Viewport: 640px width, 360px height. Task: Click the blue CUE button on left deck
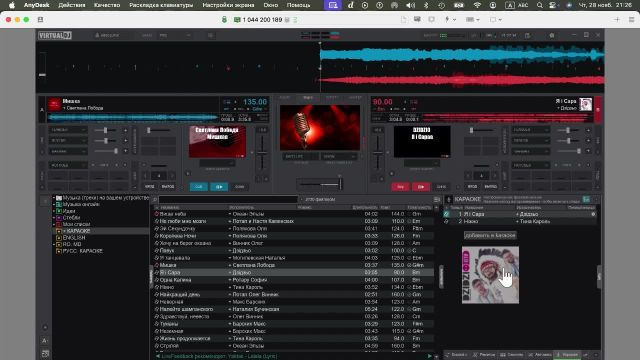click(x=198, y=187)
